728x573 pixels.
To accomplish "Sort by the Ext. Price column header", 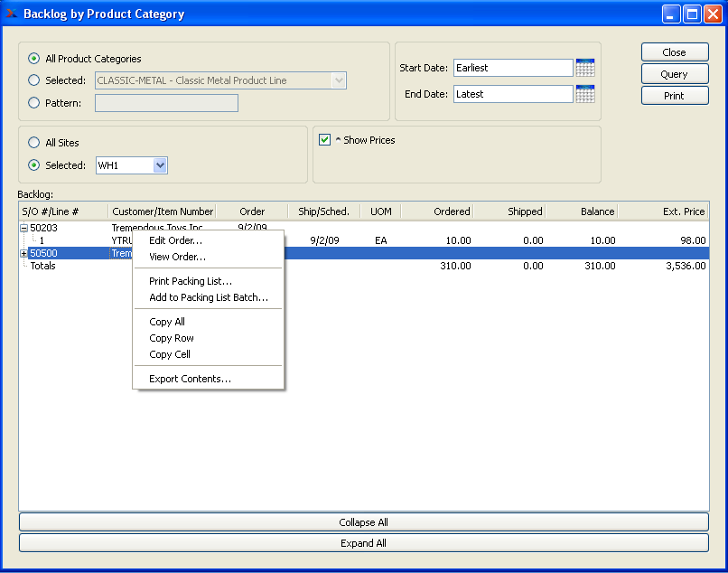I will point(663,211).
